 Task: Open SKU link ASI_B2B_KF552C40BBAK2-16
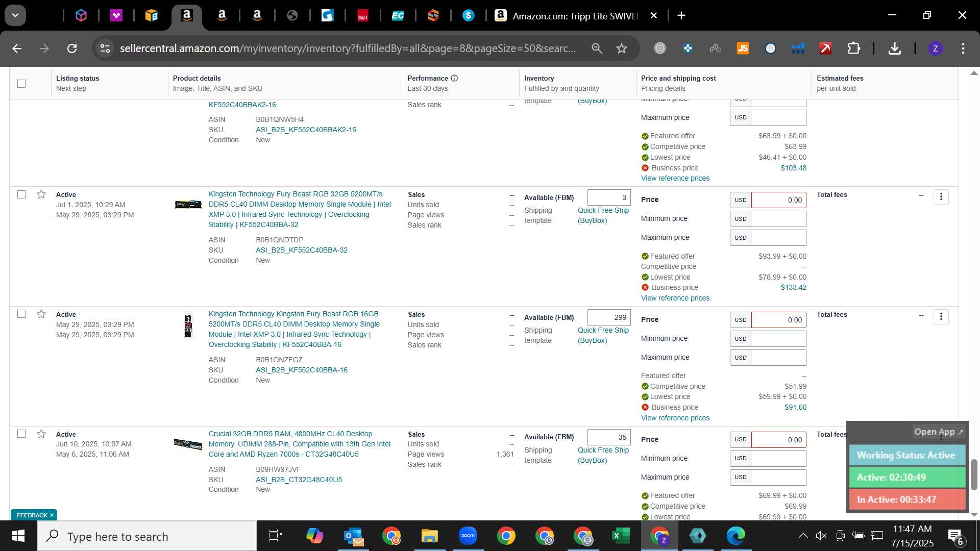pyautogui.click(x=306, y=130)
